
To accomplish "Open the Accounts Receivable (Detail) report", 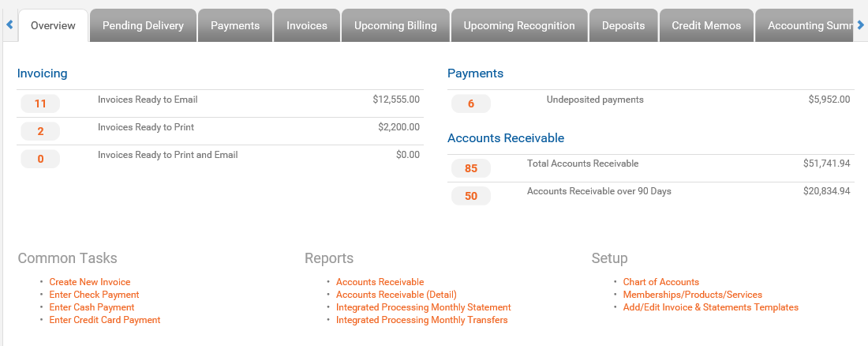I will [396, 295].
